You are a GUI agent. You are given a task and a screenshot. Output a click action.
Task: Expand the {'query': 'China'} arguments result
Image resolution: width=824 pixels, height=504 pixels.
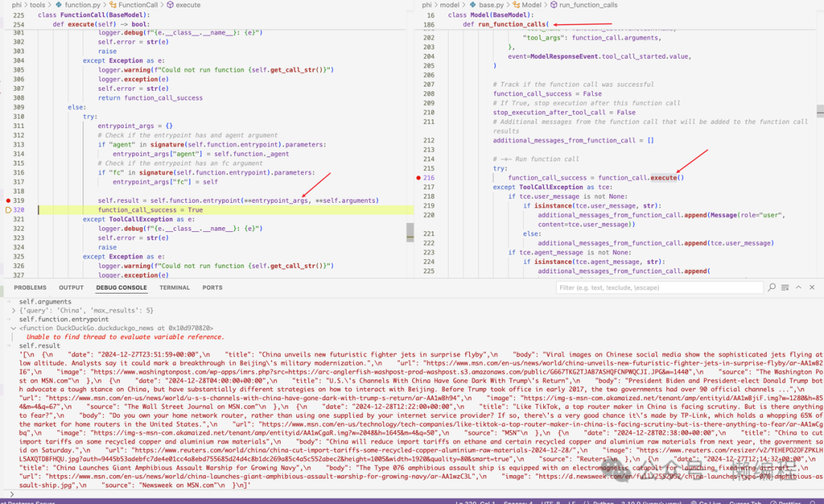tap(12, 310)
